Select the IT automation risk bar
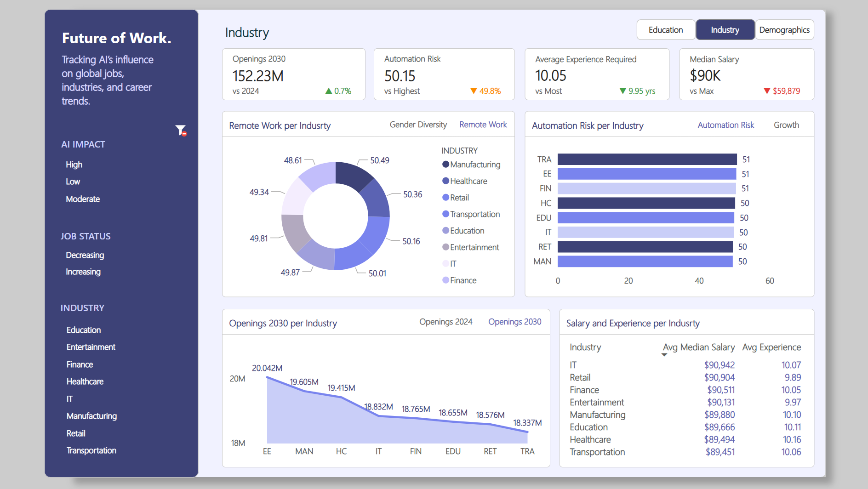 pos(645,232)
